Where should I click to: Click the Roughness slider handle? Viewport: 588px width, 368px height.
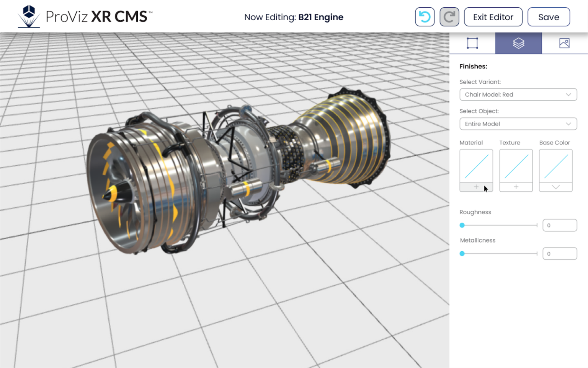pos(462,225)
